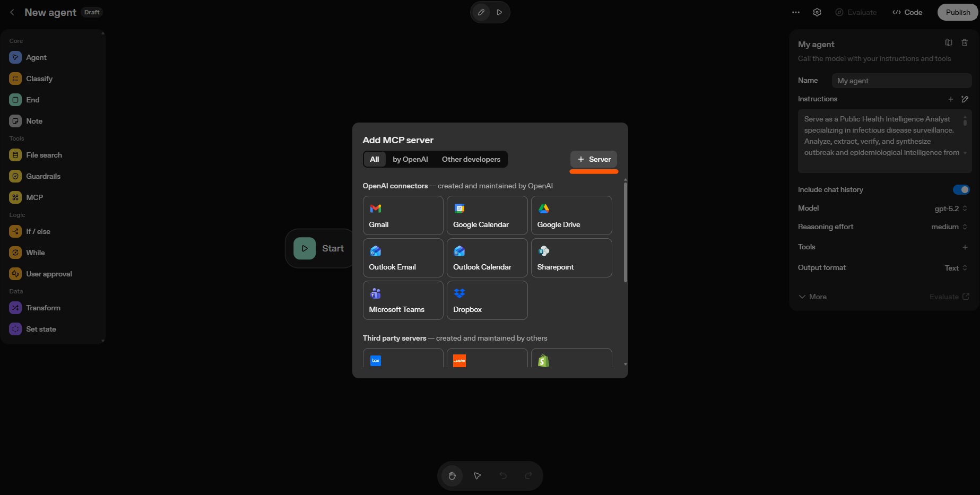Open the three-dot more options menu

tap(796, 12)
